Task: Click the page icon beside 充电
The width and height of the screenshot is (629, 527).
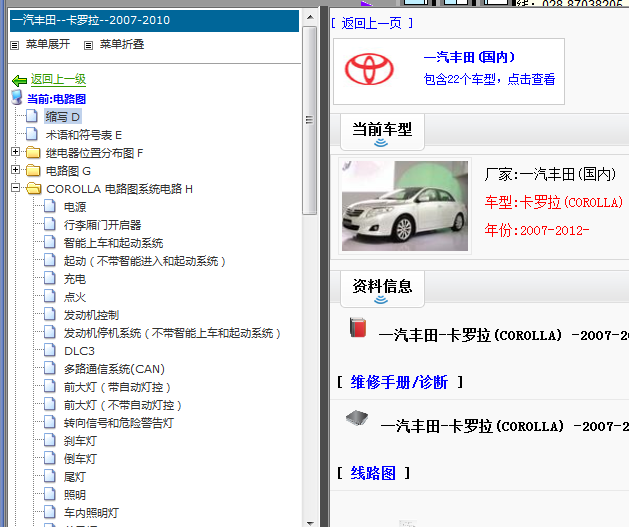Action: (50, 278)
